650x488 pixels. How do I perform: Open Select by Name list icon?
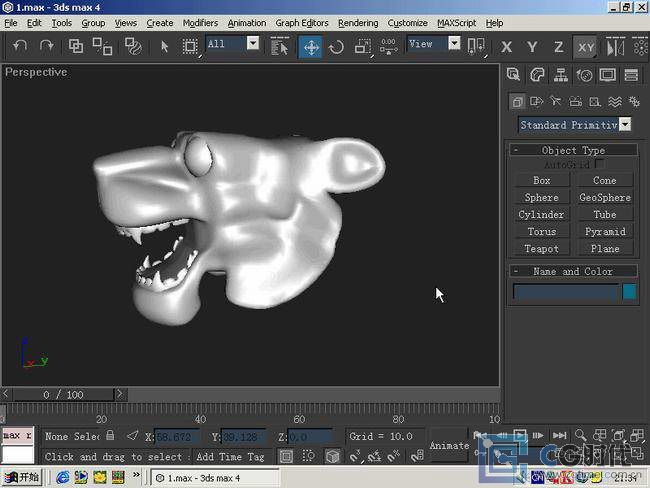[279, 46]
